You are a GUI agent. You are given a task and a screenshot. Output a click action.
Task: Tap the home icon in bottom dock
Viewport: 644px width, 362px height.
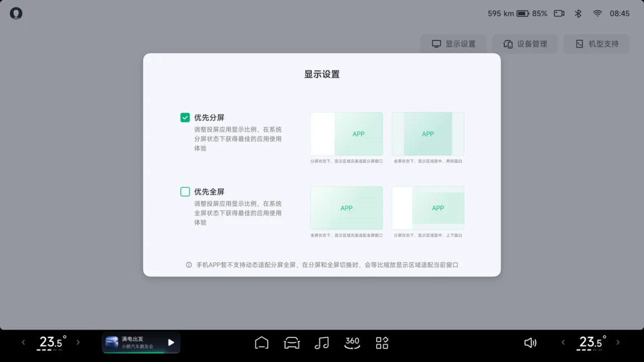pos(262,342)
